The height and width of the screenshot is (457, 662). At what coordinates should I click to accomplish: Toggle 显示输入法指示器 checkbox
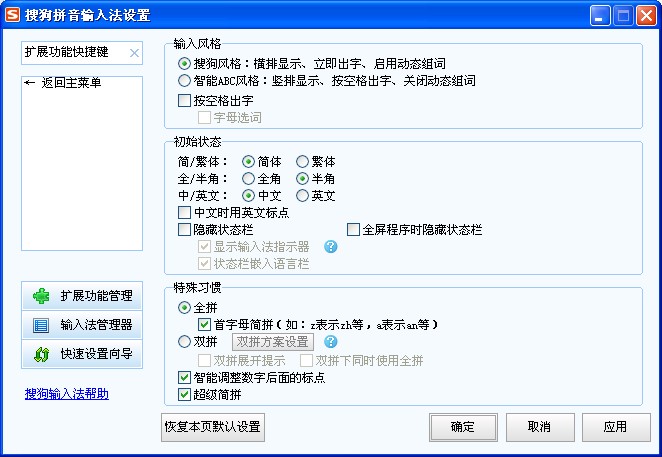click(x=204, y=247)
